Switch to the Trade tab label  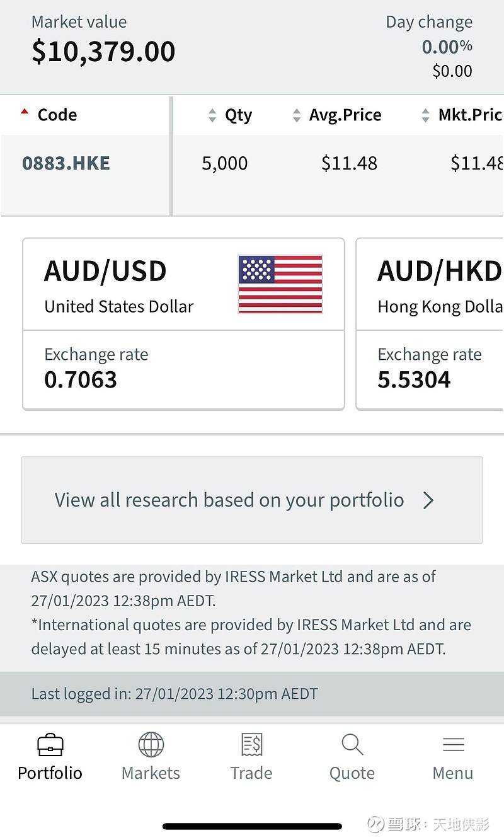click(x=251, y=773)
